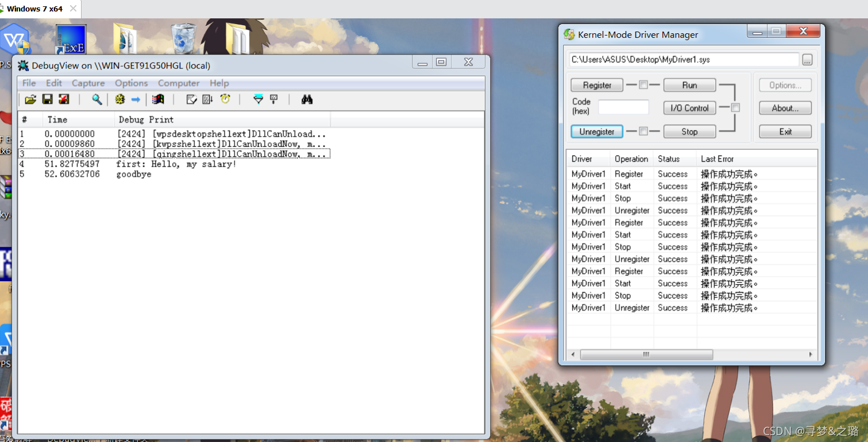Open the Filter/Highlight funnel icon
The width and height of the screenshot is (868, 442).
click(x=259, y=99)
